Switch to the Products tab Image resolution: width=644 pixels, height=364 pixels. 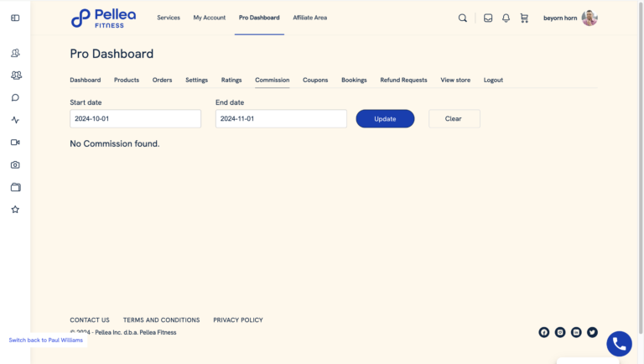click(x=127, y=81)
